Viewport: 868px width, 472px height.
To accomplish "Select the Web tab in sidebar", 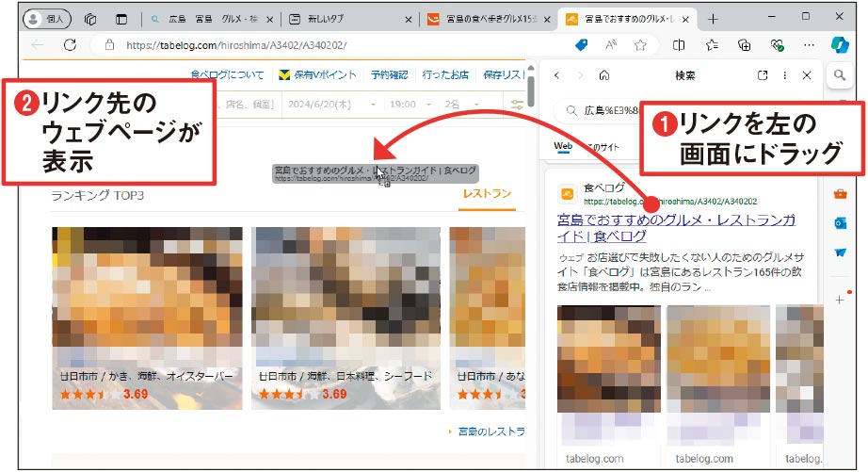I will (x=563, y=146).
